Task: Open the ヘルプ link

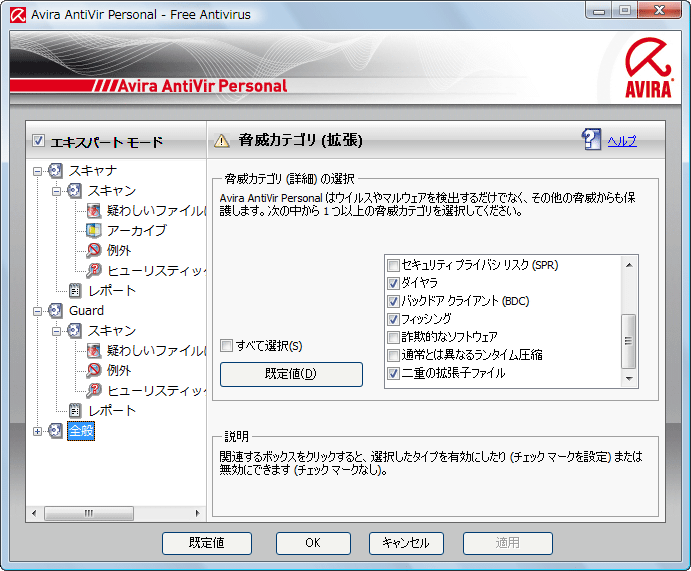Action: coord(622,141)
